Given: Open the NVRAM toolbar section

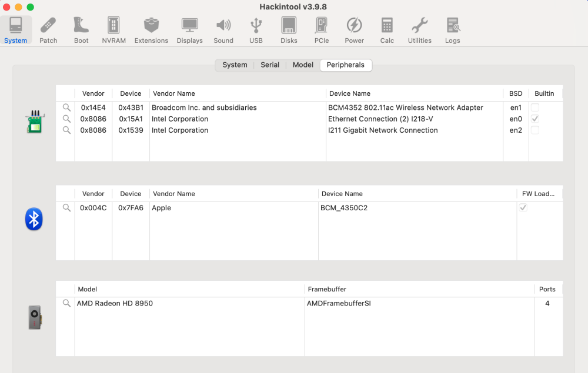Looking at the screenshot, I should (x=113, y=31).
